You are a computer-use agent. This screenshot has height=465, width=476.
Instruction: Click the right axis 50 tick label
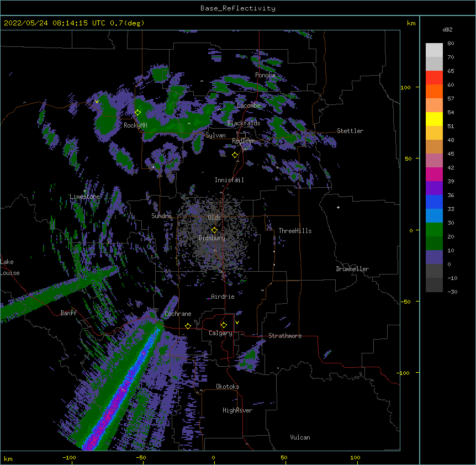coord(408,158)
